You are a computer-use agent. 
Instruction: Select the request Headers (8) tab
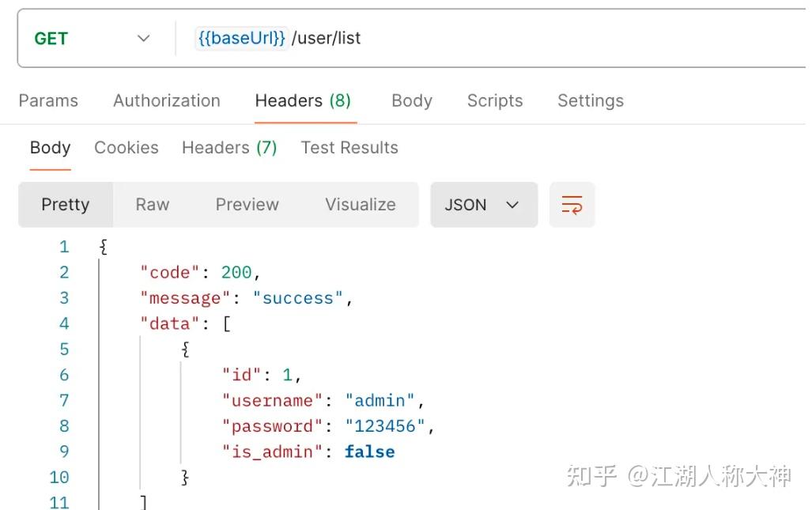point(303,100)
